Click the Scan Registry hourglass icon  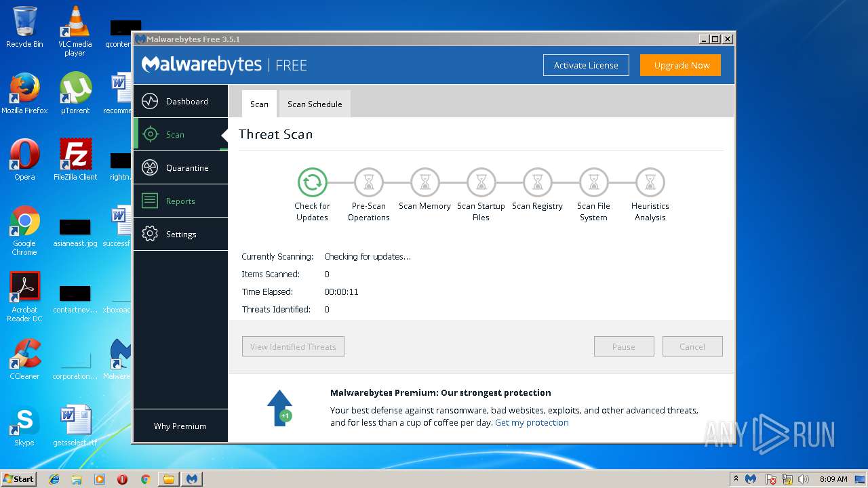click(538, 182)
